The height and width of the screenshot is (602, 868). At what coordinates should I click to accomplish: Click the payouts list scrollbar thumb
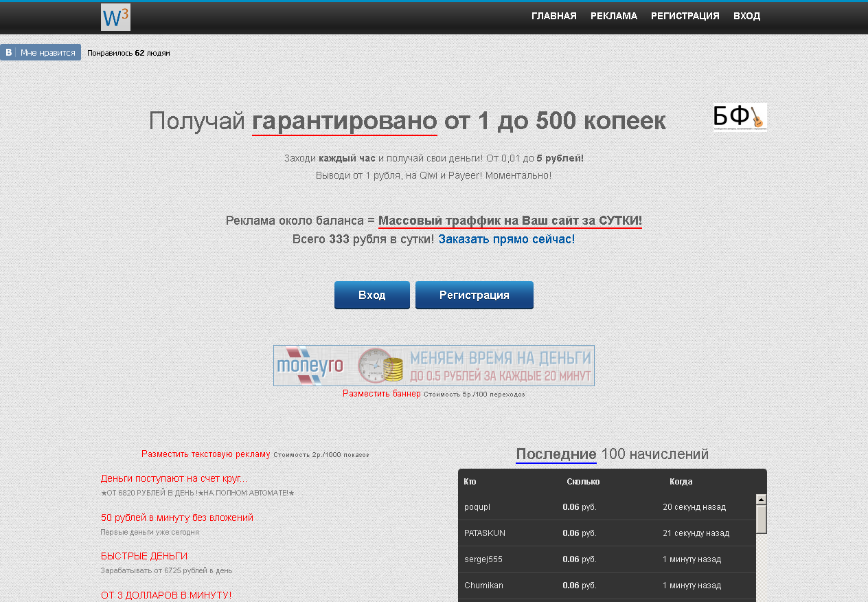coord(761,520)
